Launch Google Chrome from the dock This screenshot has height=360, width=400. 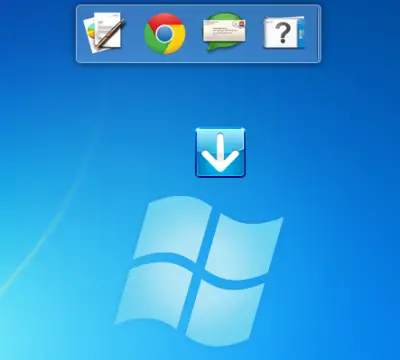point(165,33)
